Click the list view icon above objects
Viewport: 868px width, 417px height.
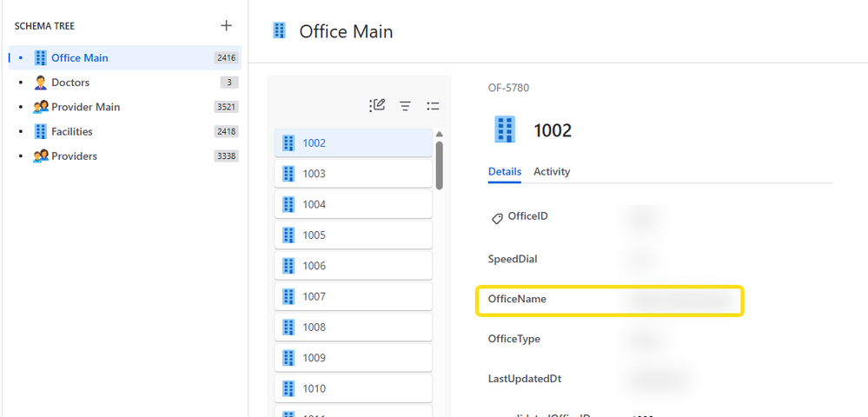(x=433, y=106)
